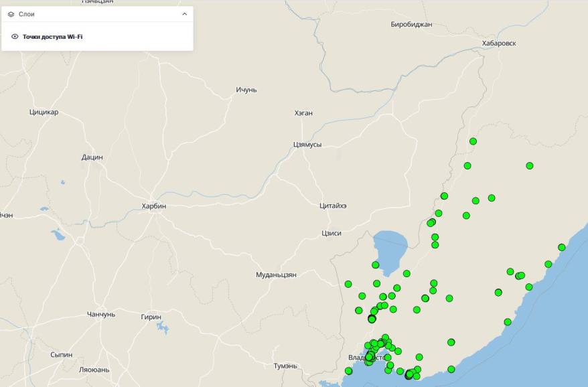Click the Слои panel header title
The image size is (588, 387).
click(27, 14)
